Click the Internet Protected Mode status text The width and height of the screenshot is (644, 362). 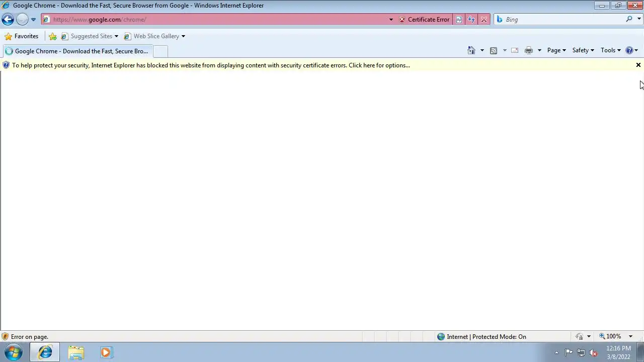click(487, 337)
